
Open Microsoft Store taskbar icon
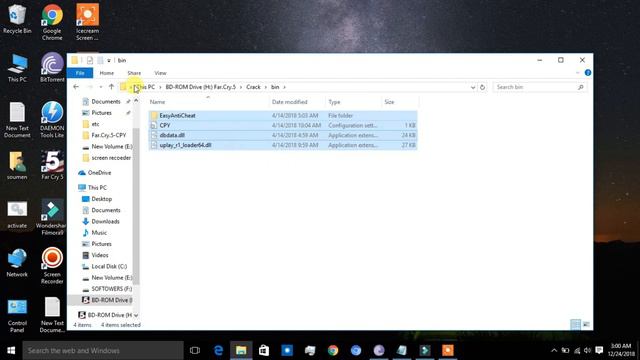click(264, 351)
